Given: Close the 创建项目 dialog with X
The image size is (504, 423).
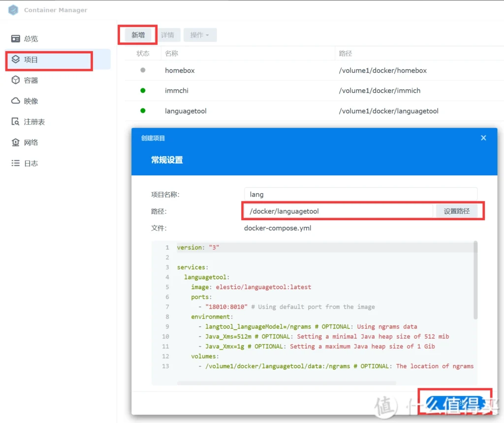Looking at the screenshot, I should (x=483, y=138).
